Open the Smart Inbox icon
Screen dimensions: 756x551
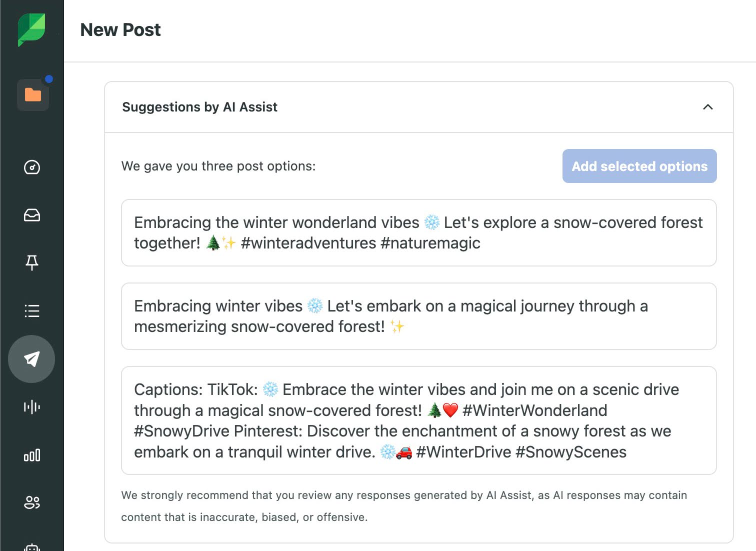(31, 215)
